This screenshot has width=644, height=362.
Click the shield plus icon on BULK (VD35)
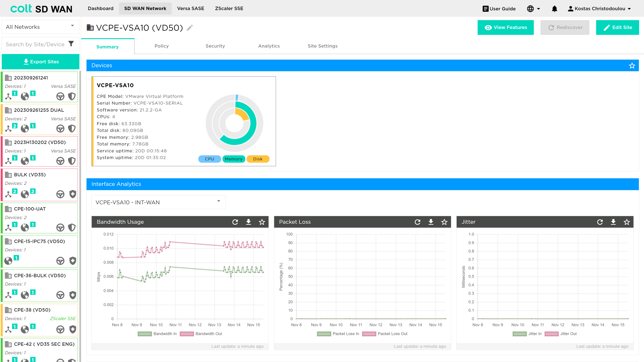72,194
